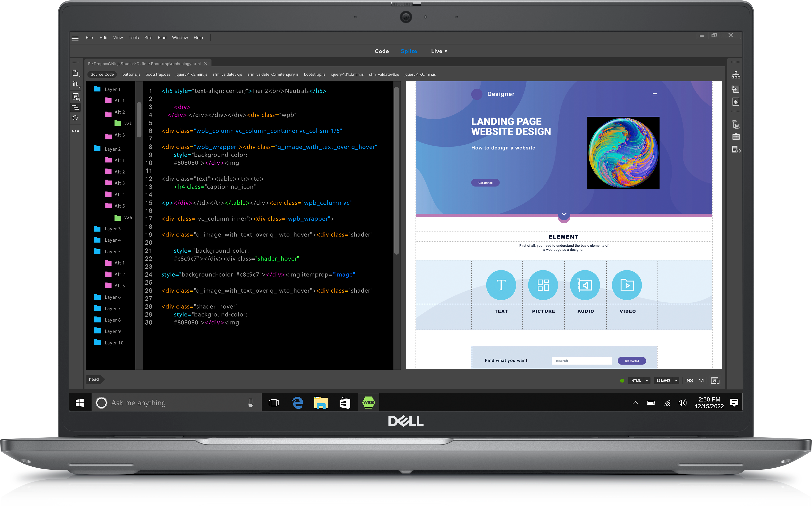The width and height of the screenshot is (812, 506).
Task: Click the search input field in preview
Action: coord(582,361)
